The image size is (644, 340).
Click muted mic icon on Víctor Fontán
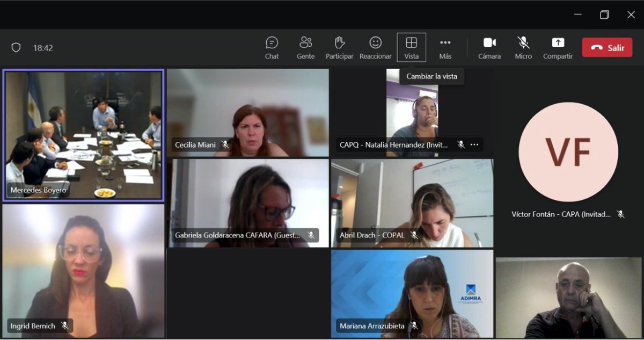pos(620,214)
